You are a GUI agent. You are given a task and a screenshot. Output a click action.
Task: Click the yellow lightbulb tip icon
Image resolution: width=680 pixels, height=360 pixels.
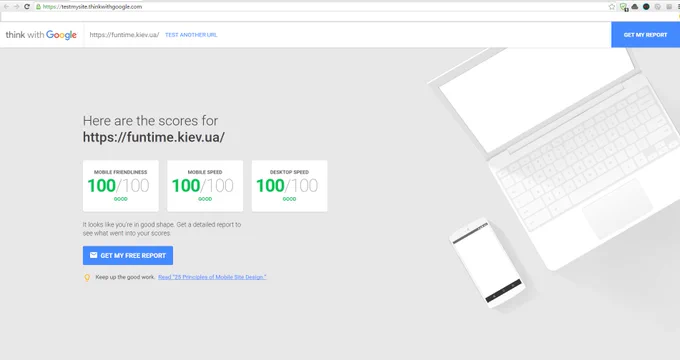(87, 278)
